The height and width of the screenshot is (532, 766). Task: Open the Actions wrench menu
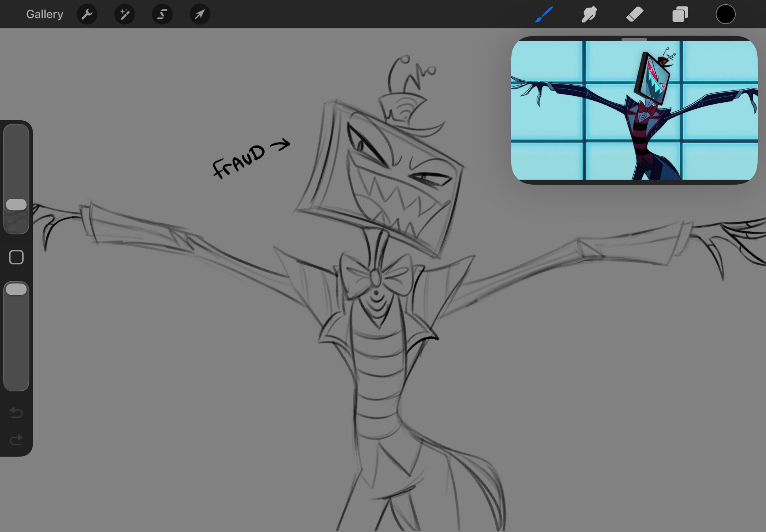(87, 15)
